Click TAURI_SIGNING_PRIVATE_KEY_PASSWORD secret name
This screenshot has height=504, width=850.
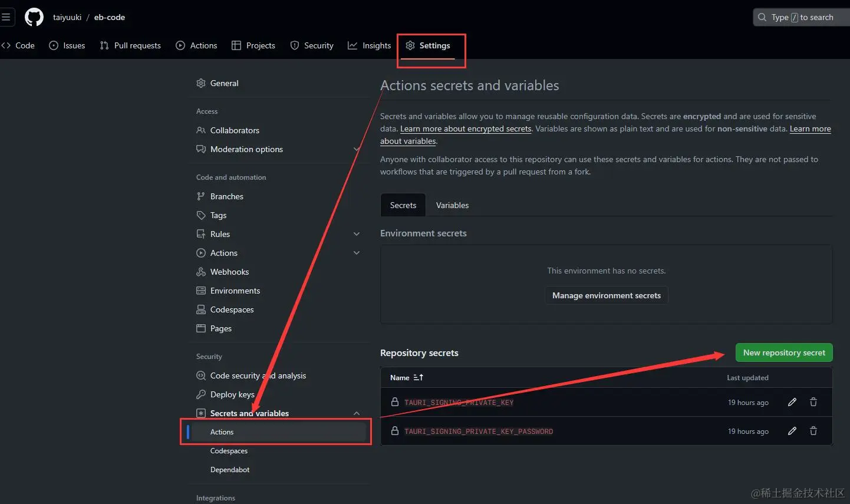coord(479,431)
